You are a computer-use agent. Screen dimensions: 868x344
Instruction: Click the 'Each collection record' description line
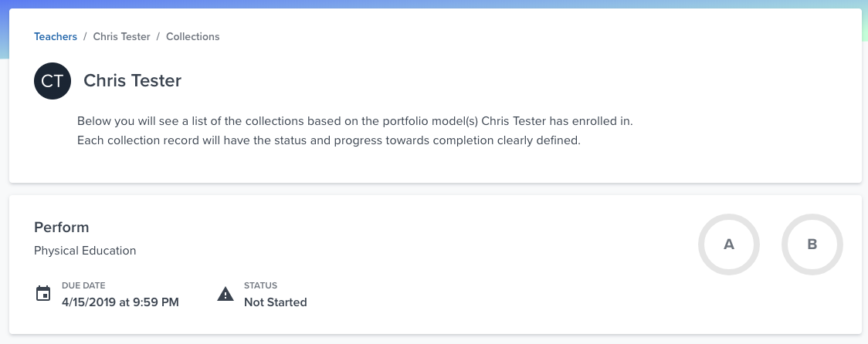coord(328,140)
